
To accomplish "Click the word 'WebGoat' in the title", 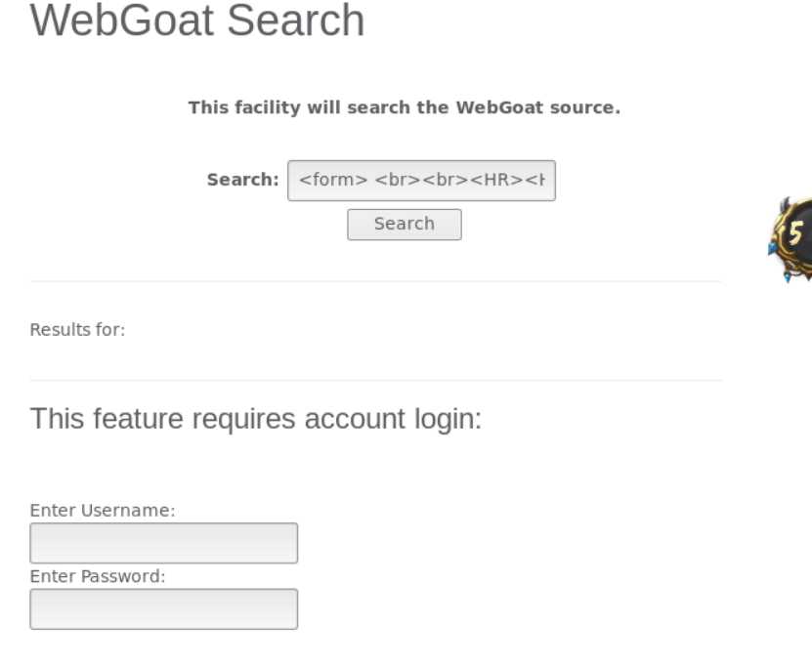I will [x=122, y=21].
